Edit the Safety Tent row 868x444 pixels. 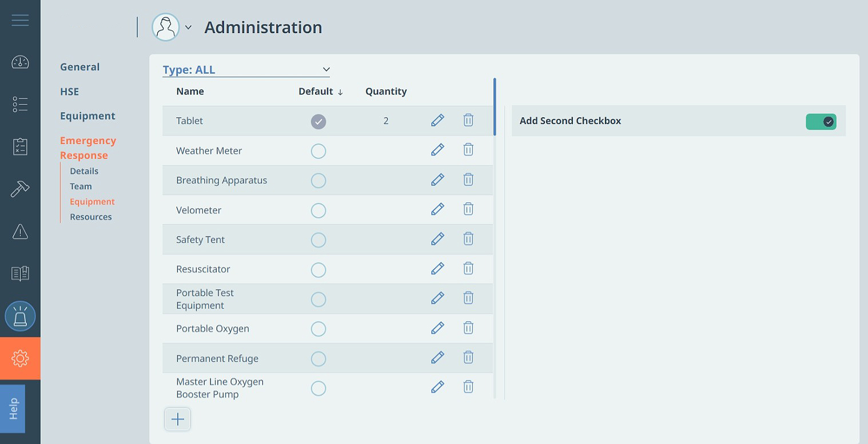[437, 239]
